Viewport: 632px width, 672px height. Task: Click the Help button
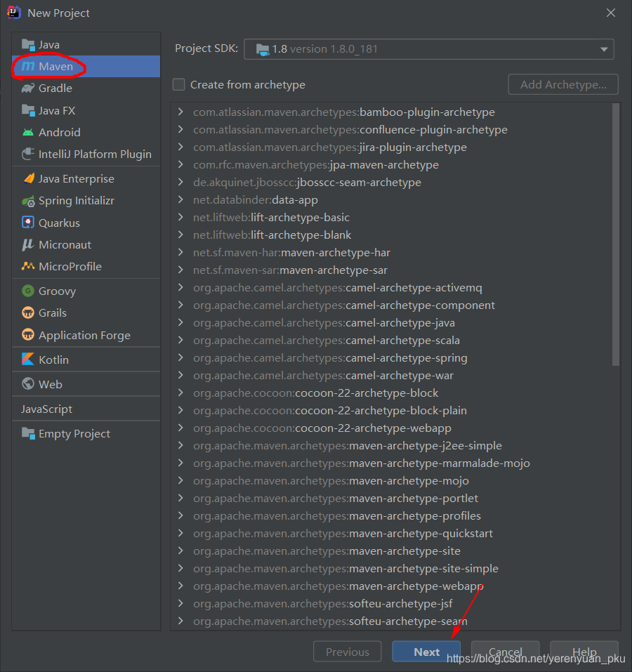(584, 652)
